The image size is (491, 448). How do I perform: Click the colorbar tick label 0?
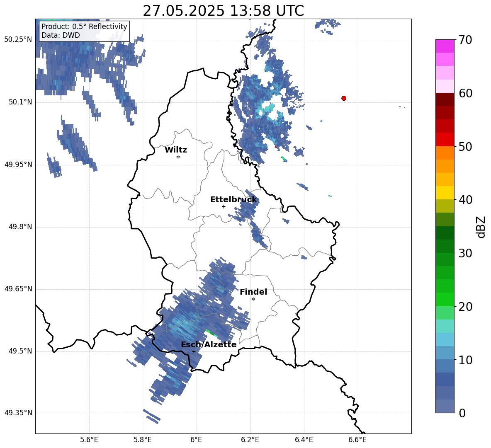click(x=462, y=413)
